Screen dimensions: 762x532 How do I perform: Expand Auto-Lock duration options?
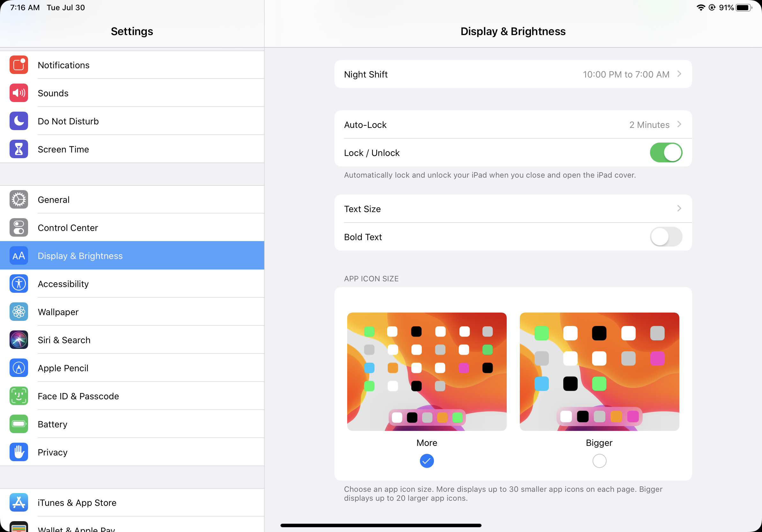[x=513, y=124]
